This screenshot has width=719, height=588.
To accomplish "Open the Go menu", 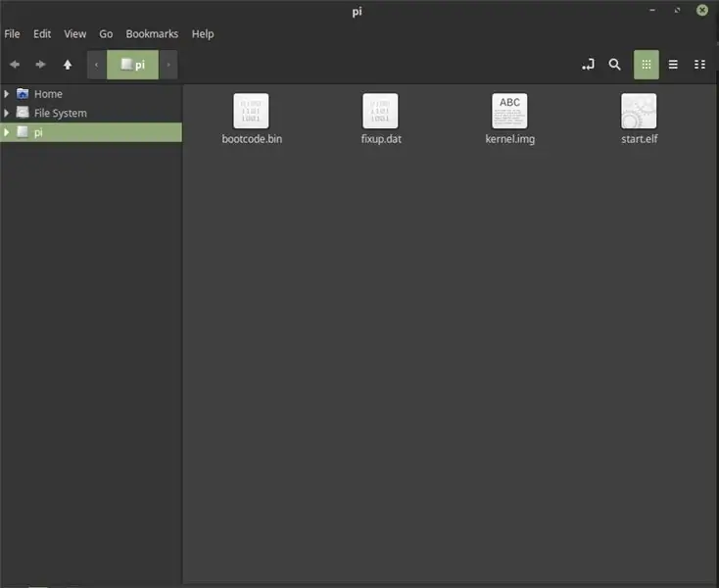I will (106, 34).
